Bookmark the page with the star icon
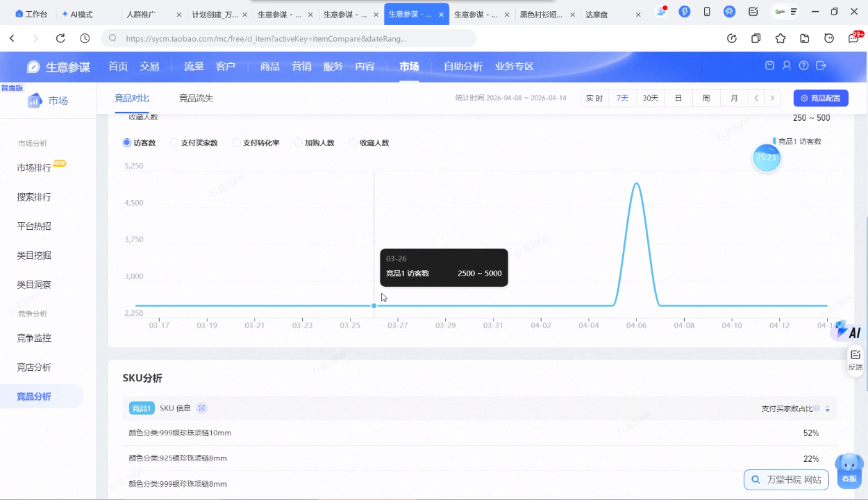Screen dimensions: 868x500 pos(781,38)
